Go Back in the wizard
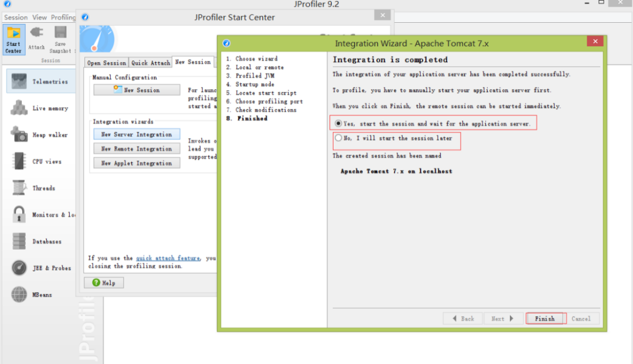The width and height of the screenshot is (633, 364). click(463, 318)
